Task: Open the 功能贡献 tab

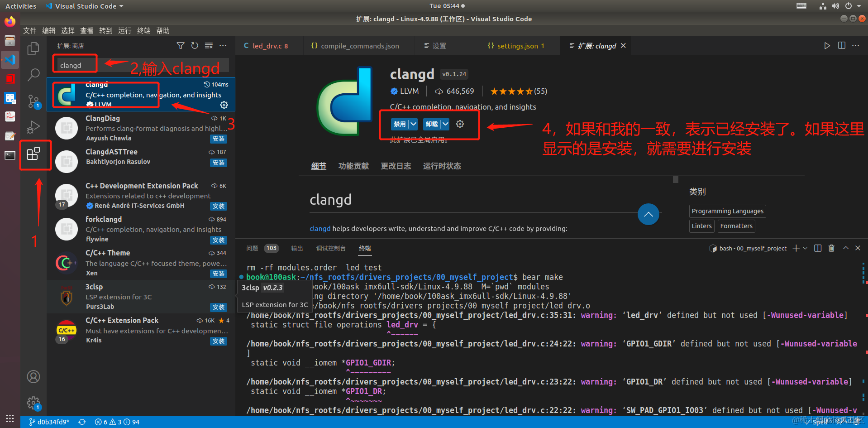Action: click(x=353, y=166)
